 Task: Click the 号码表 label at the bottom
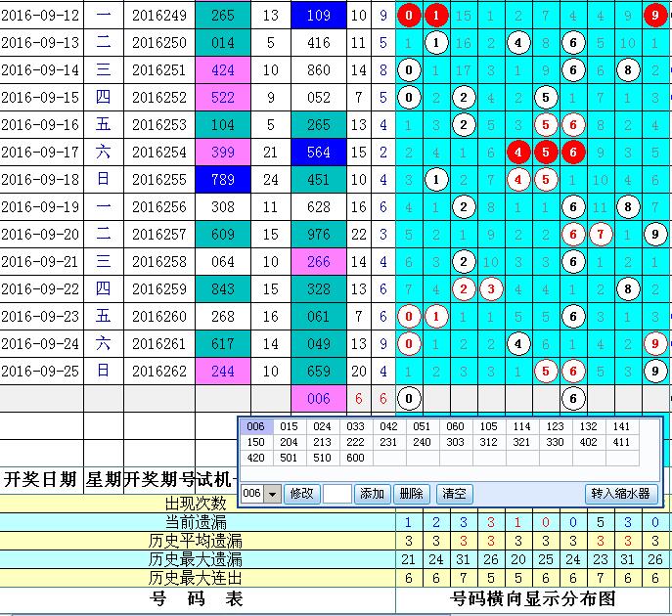(196, 598)
